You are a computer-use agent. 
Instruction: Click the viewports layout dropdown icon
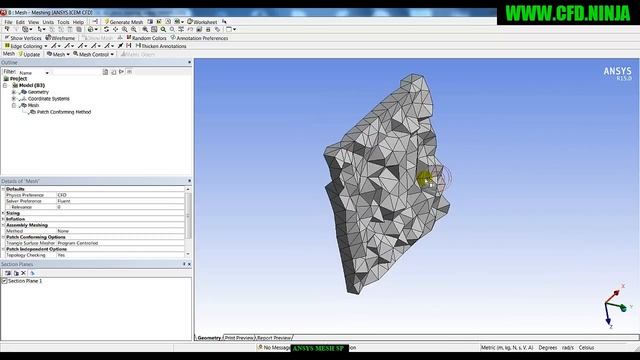(231, 29)
